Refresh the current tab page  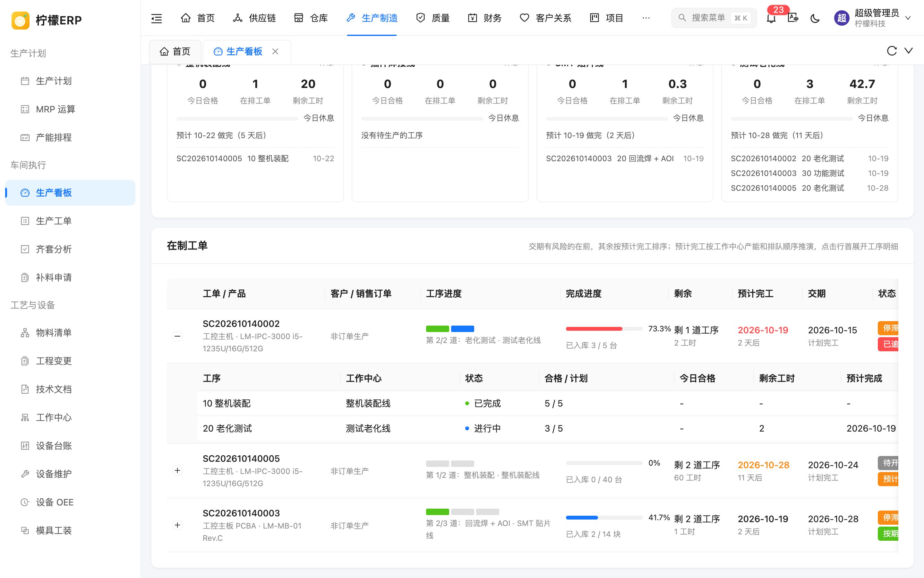coord(892,51)
